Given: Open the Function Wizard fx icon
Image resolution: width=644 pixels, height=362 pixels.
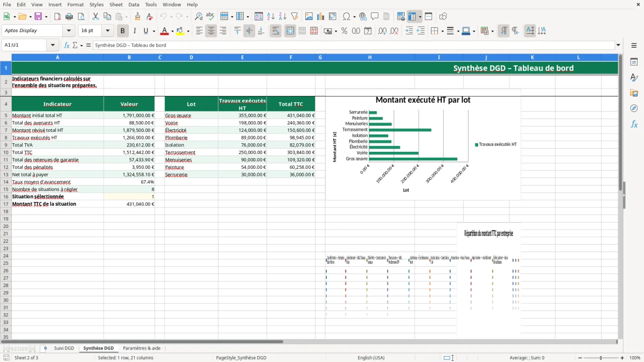Looking at the screenshot, I should tap(67, 45).
